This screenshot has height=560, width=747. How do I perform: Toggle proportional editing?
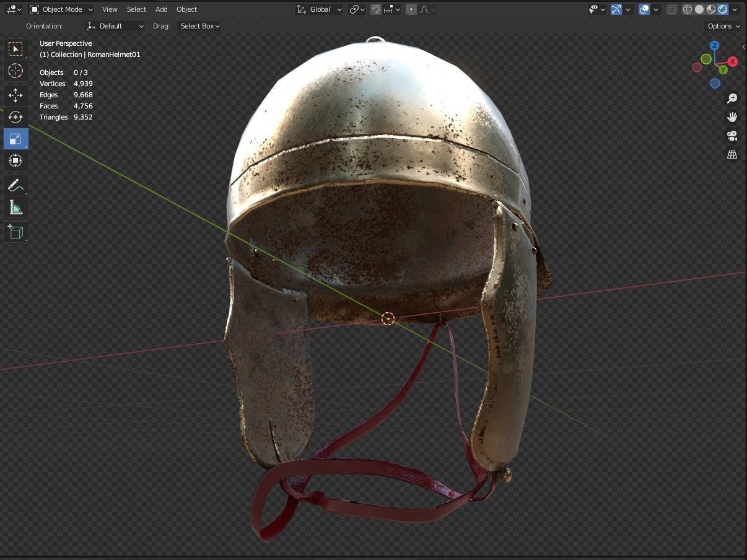tap(411, 9)
